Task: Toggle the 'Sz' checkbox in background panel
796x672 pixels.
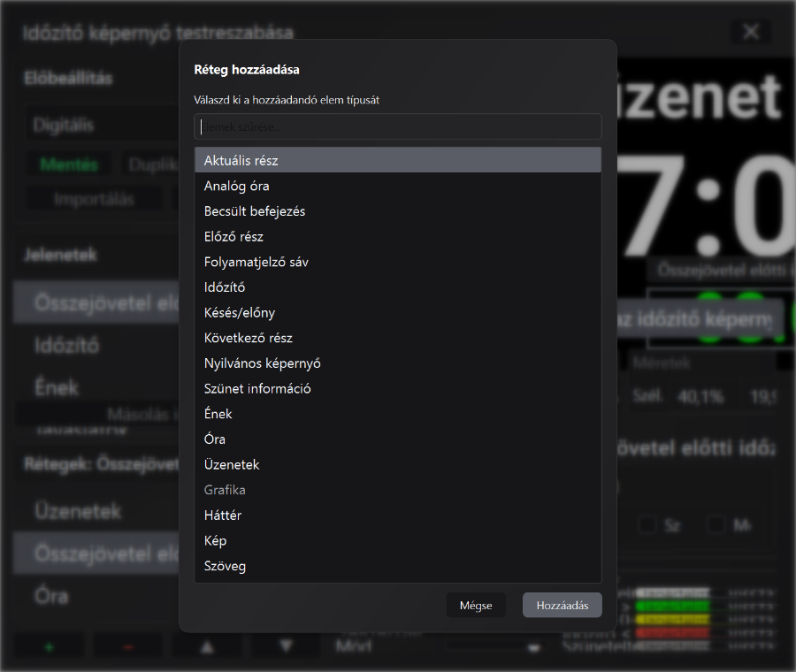Action: 647,525
